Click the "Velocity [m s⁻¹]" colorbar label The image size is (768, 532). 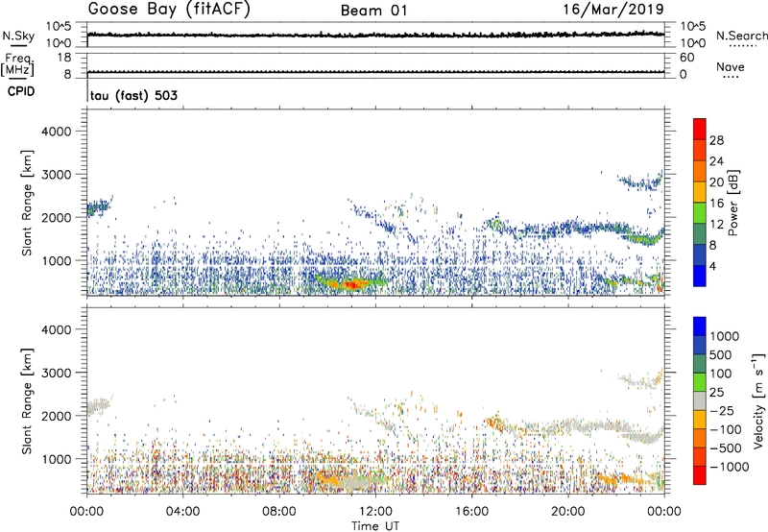[x=758, y=400]
